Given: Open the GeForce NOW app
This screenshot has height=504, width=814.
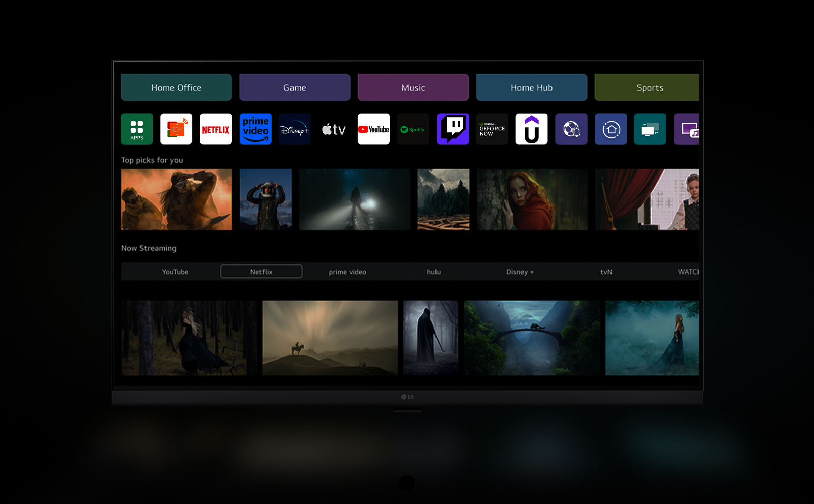Looking at the screenshot, I should 492,129.
